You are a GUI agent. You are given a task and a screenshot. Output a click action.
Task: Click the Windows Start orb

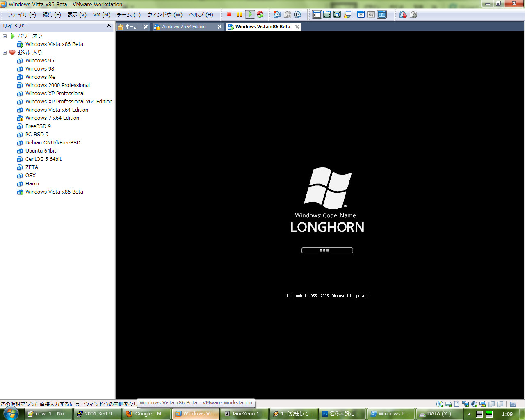pos(11,413)
